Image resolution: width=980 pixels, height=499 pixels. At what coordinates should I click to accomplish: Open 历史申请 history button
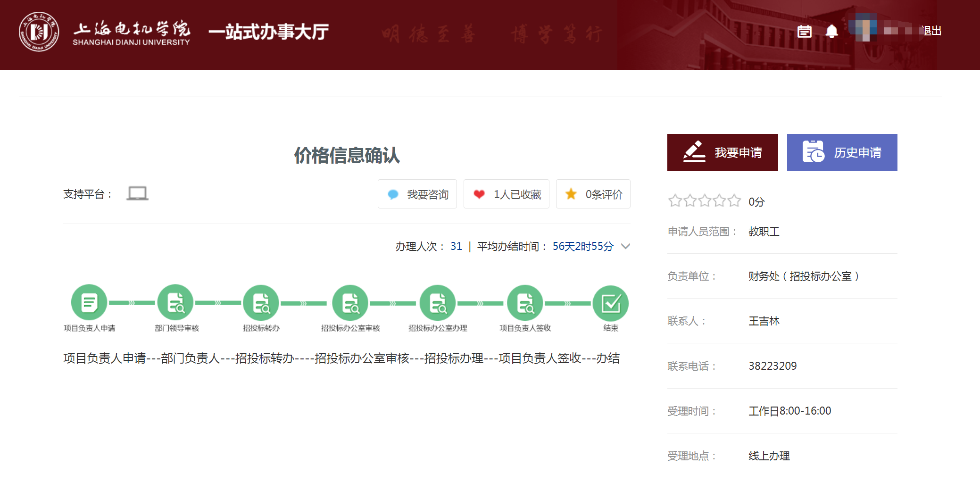click(842, 152)
